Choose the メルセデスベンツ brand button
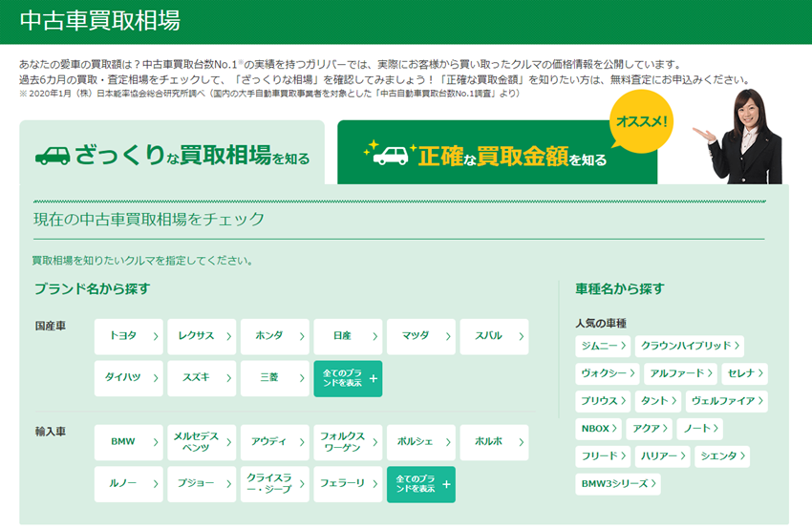Viewport: 812px width, 529px height. coord(202,443)
